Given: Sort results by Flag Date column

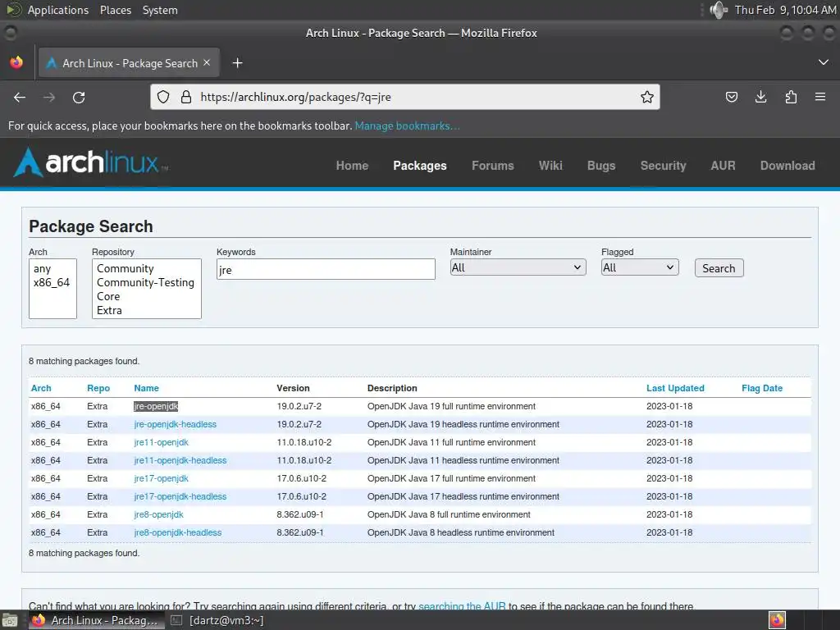Looking at the screenshot, I should pos(762,388).
